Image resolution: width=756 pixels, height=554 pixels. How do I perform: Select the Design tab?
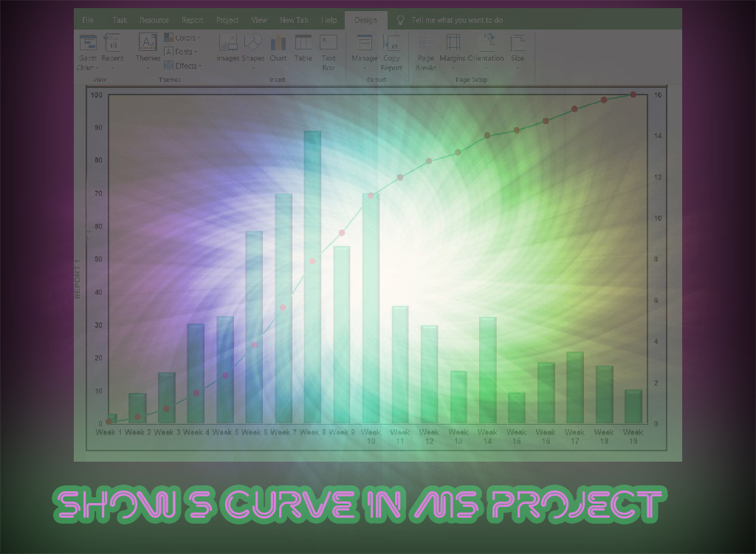click(x=365, y=20)
